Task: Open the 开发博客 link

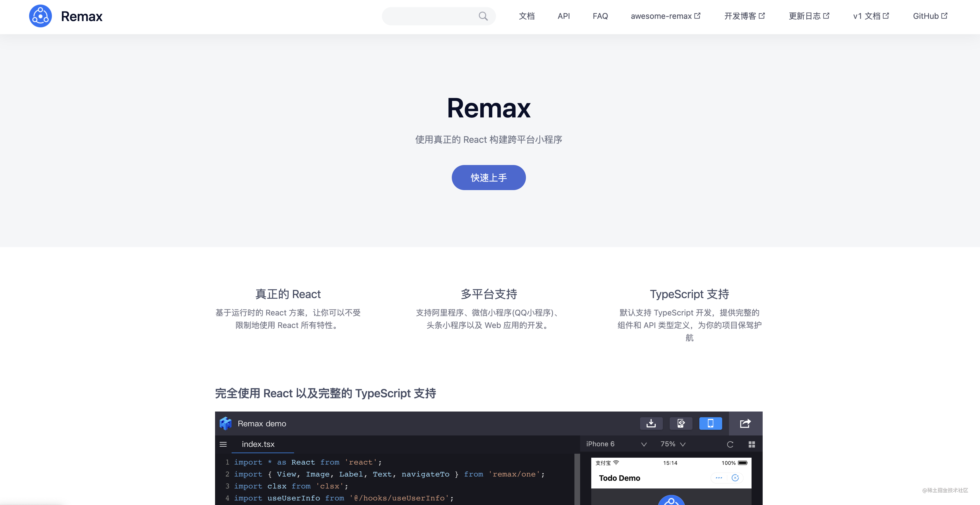Action: 744,16
